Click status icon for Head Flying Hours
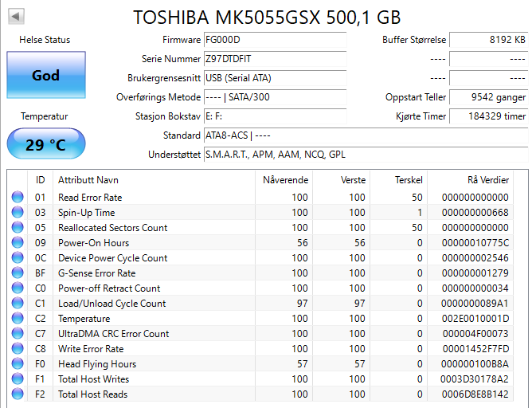This screenshot has width=532, height=408. (x=18, y=363)
